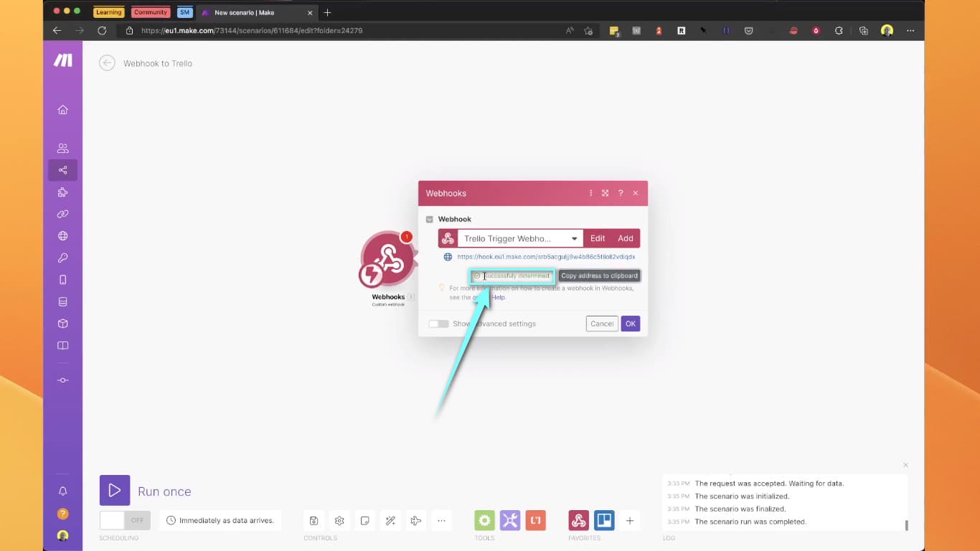Click the Explain flow airplane icon
Screen dimensions: 980x551
(416, 521)
